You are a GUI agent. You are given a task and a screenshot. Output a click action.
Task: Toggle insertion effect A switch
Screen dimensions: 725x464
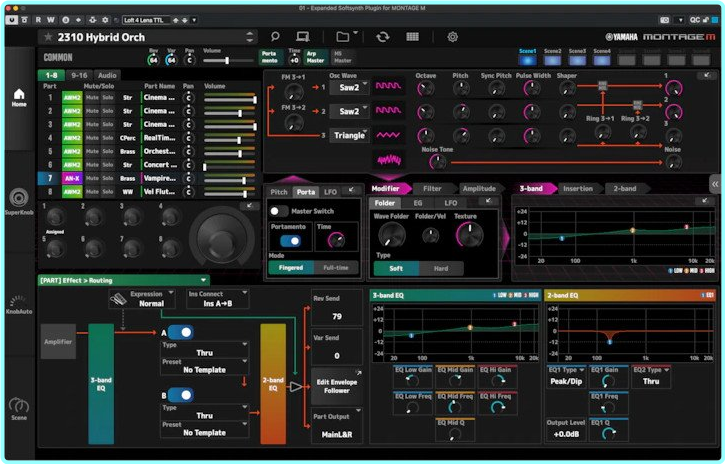click(x=181, y=332)
